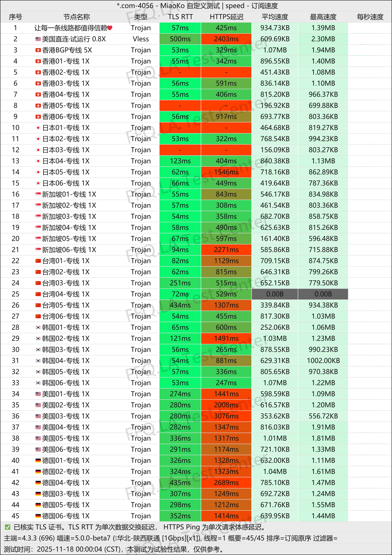This screenshot has height=555, width=392.
Task: Click the green verified TLS checkmark icon
Action: coord(7,527)
